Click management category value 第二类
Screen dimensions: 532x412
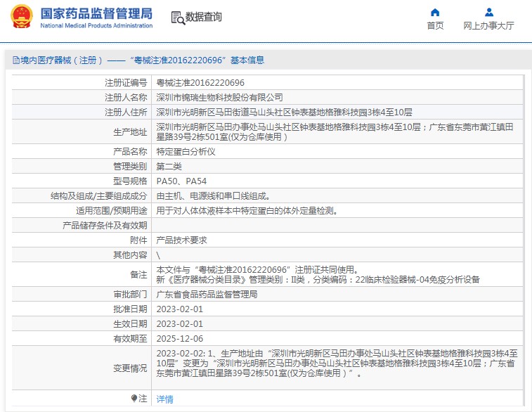click(x=169, y=167)
